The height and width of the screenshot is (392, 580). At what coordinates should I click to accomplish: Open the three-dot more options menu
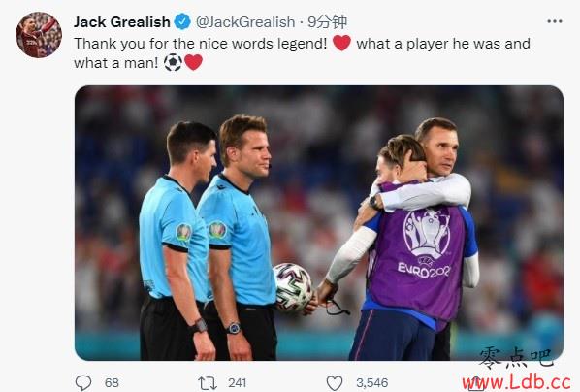click(x=555, y=22)
